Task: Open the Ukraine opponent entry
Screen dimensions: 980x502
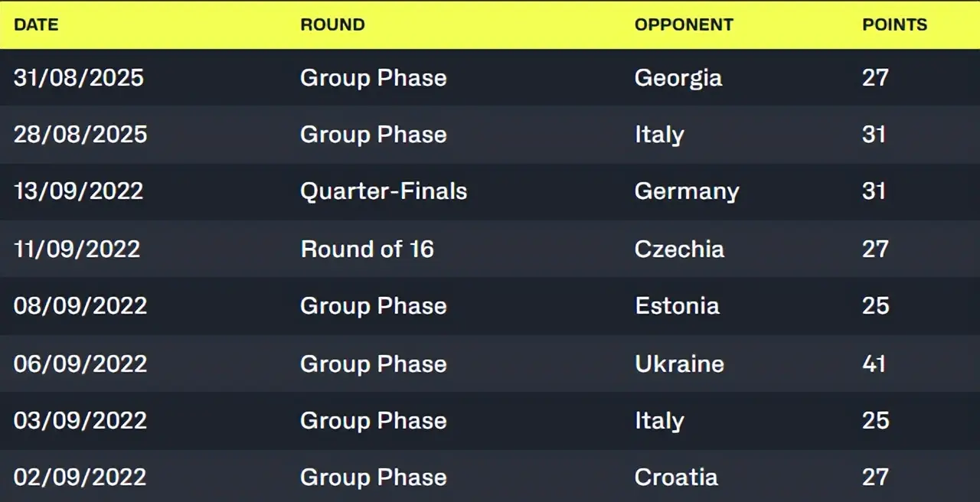Action: [679, 363]
